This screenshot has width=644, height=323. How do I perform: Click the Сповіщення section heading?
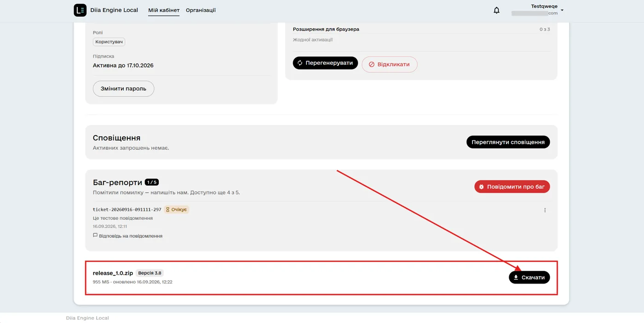pos(116,138)
